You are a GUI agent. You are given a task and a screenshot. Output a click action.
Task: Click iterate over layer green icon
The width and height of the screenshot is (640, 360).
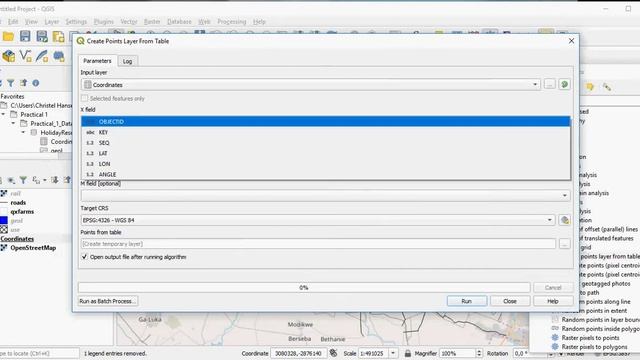tap(564, 84)
